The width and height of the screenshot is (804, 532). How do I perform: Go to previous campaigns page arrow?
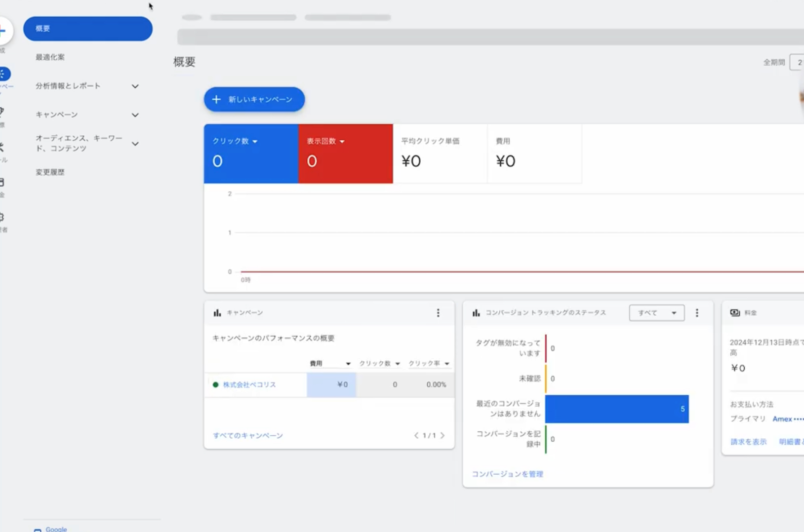416,435
